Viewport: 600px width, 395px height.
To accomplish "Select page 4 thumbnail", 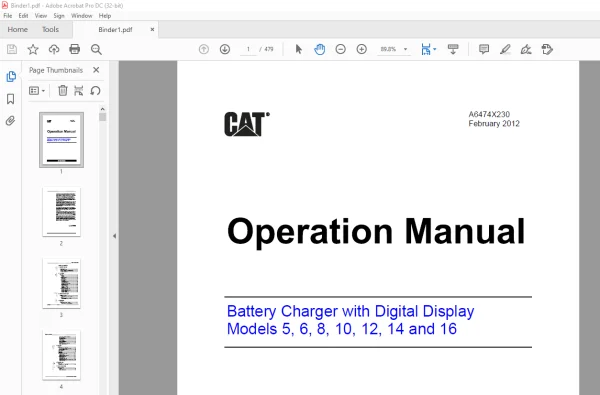I will click(61, 355).
